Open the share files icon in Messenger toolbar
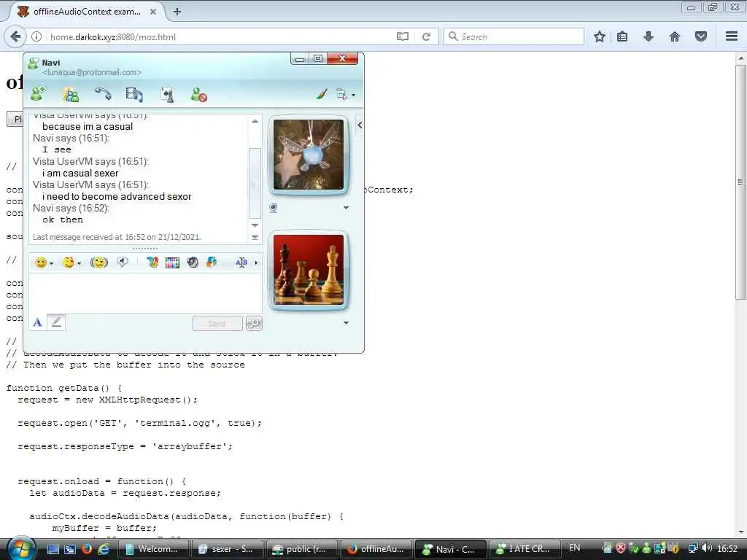Image resolution: width=747 pixels, height=560 pixels. point(71,94)
